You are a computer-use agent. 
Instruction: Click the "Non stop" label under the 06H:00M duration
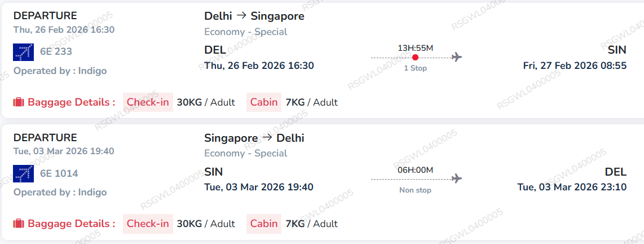[x=416, y=190]
